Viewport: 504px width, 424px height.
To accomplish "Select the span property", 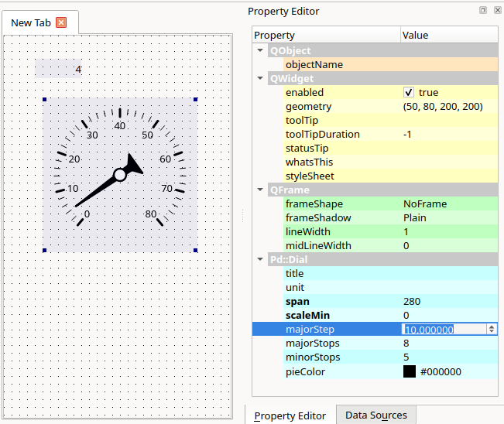I will pyautogui.click(x=390, y=301).
